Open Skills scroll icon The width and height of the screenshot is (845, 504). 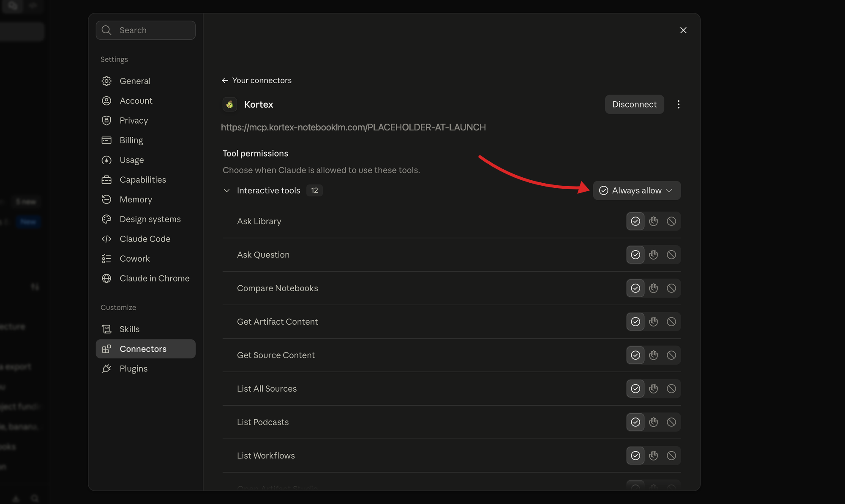(106, 329)
